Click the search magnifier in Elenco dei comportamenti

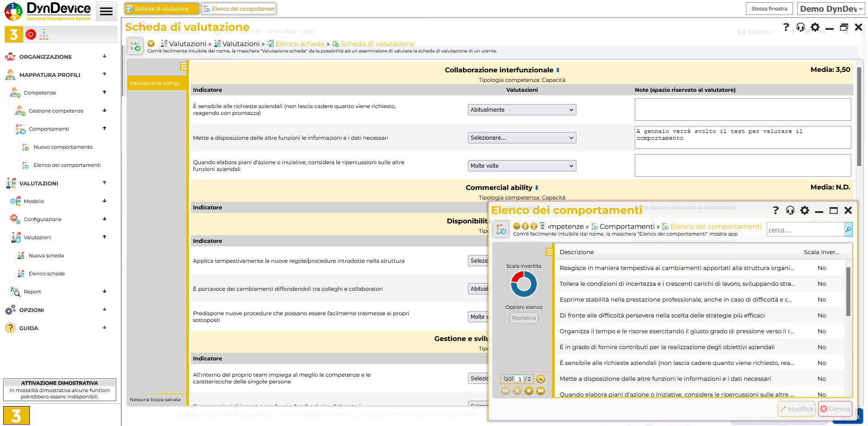coord(848,230)
